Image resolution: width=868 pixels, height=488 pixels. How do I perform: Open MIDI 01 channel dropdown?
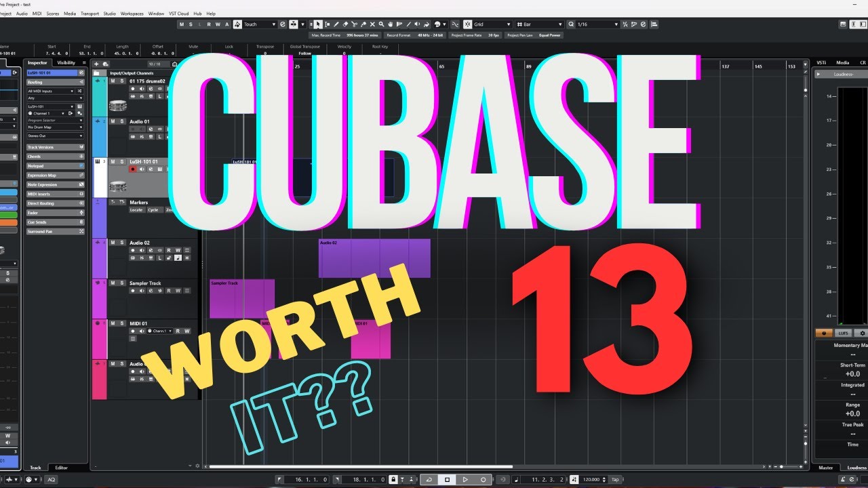tap(160, 331)
